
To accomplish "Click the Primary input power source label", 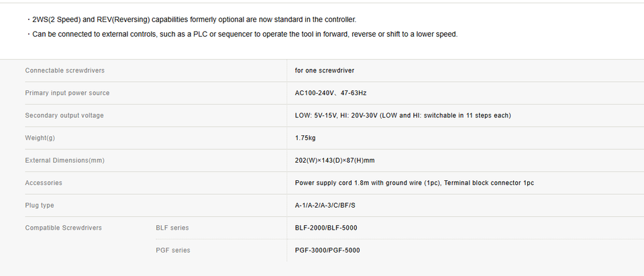I will pyautogui.click(x=67, y=93).
